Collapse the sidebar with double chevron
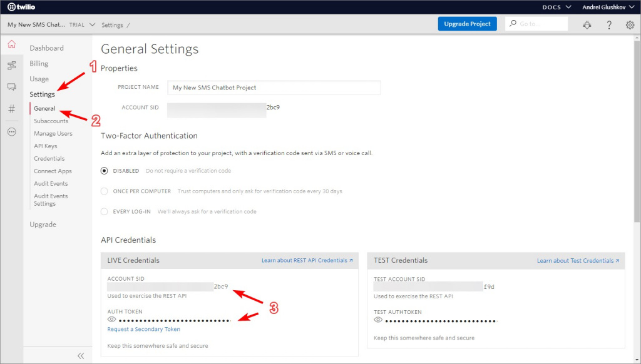 [x=81, y=355]
